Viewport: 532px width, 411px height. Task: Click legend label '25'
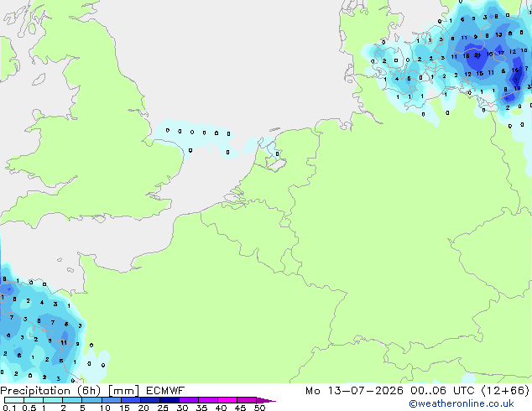163,408
